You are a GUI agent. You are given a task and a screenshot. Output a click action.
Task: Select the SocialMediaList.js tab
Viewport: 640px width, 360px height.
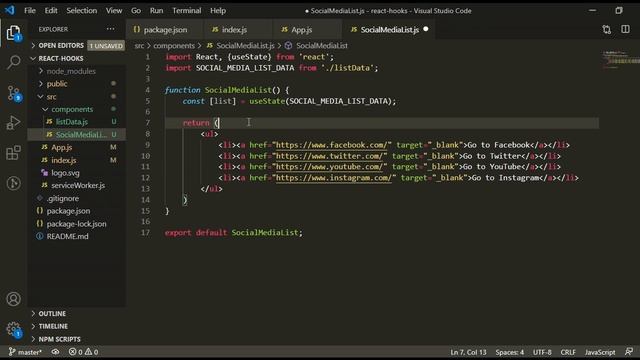point(389,30)
